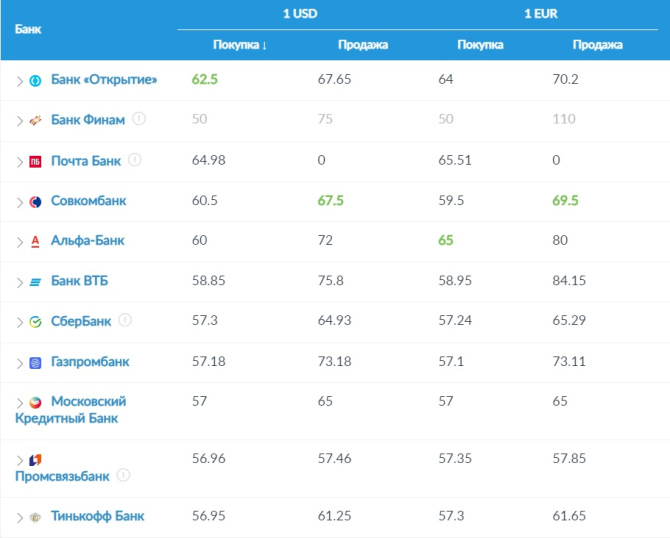
Task: Sort by USD Покупка column
Action: (240, 45)
